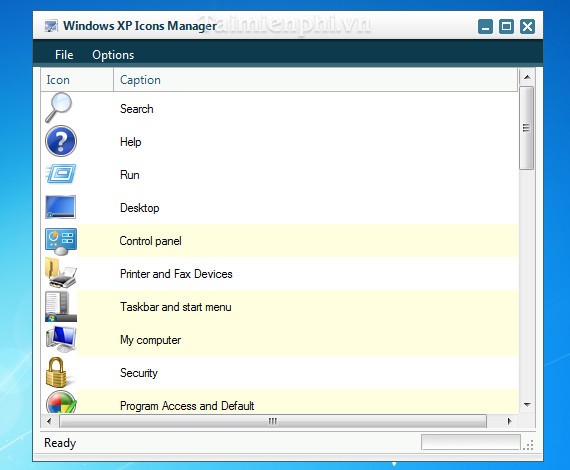Click the vertical scrollbar down arrow
Screen dimensions: 570x470
click(527, 404)
